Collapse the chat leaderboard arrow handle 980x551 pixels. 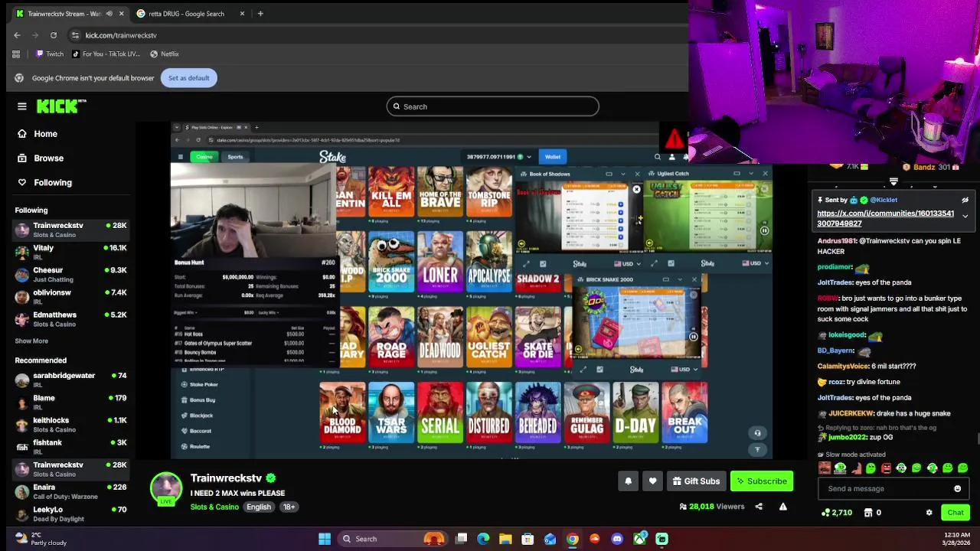[893, 182]
